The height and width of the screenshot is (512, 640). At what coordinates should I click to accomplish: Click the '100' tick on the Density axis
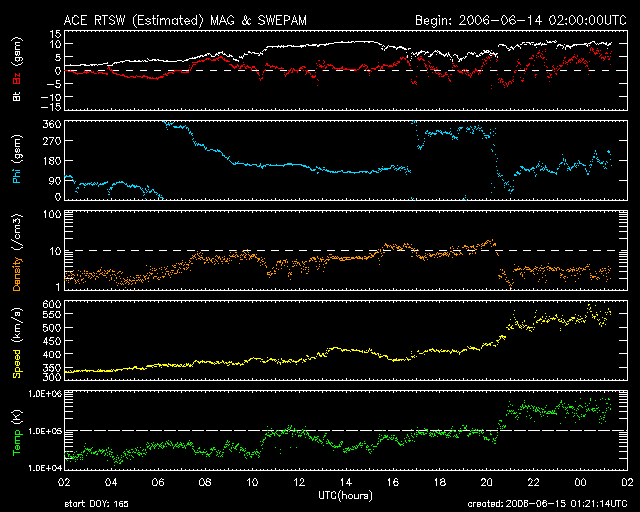(x=52, y=214)
